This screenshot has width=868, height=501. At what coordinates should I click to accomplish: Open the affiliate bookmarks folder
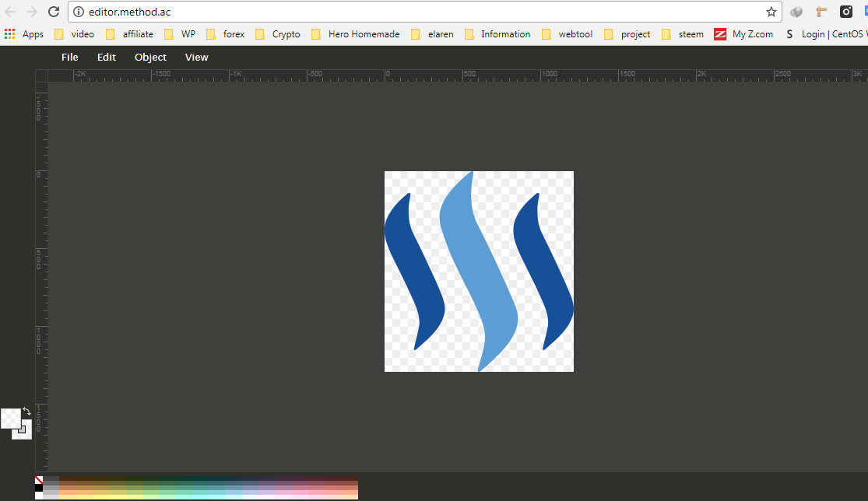129,34
